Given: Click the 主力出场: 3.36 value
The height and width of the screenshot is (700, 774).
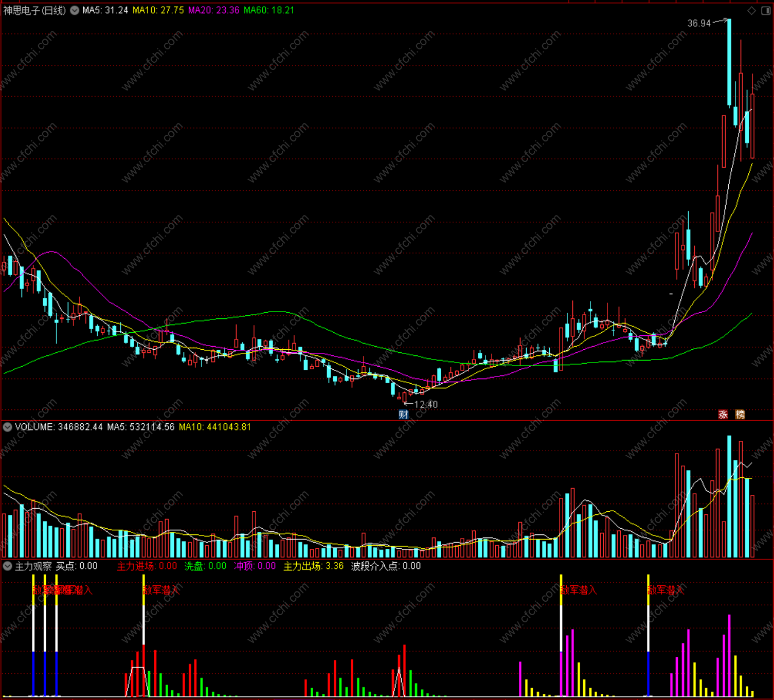Looking at the screenshot, I should (314, 566).
